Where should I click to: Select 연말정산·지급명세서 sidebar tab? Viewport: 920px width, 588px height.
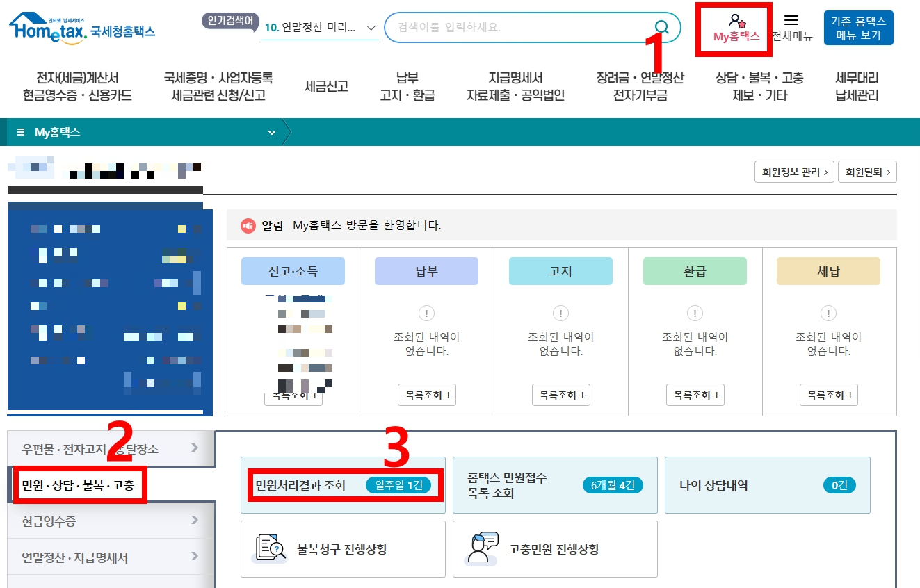point(111,557)
